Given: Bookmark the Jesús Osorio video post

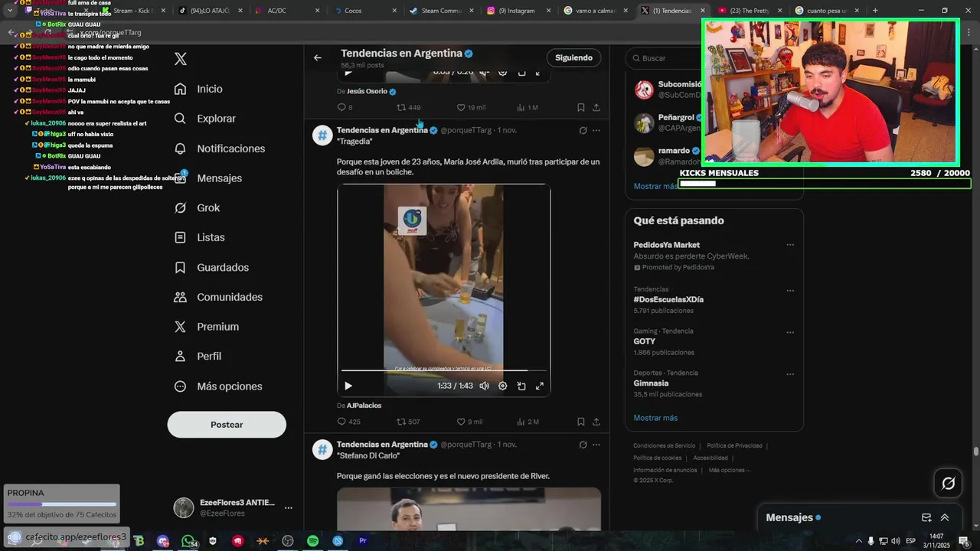Looking at the screenshot, I should [581, 108].
